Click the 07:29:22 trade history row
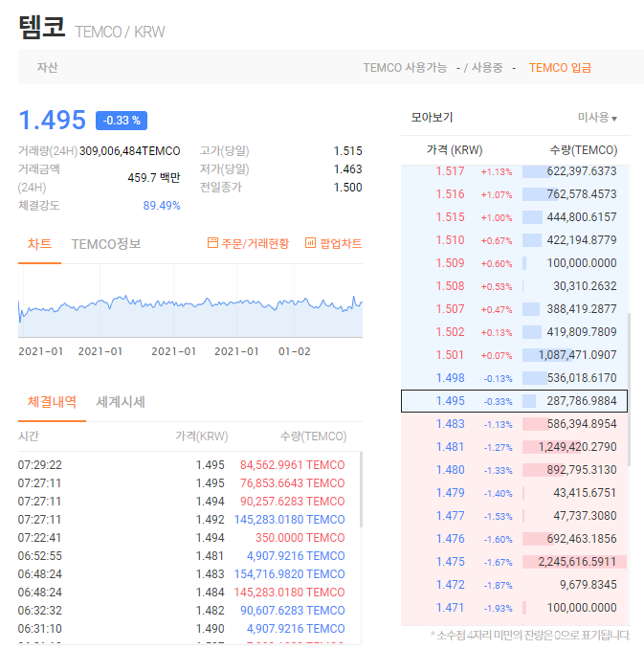 click(x=181, y=465)
